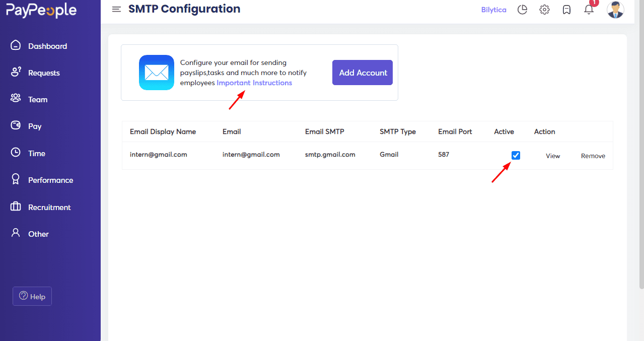Image resolution: width=644 pixels, height=341 pixels.
Task: Click the Add Account button
Action: coord(363,73)
